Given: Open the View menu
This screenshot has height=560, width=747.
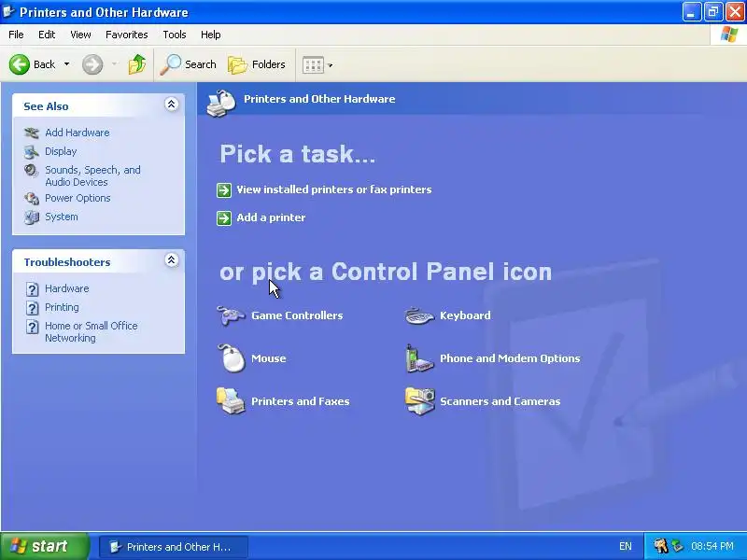Looking at the screenshot, I should (x=80, y=35).
